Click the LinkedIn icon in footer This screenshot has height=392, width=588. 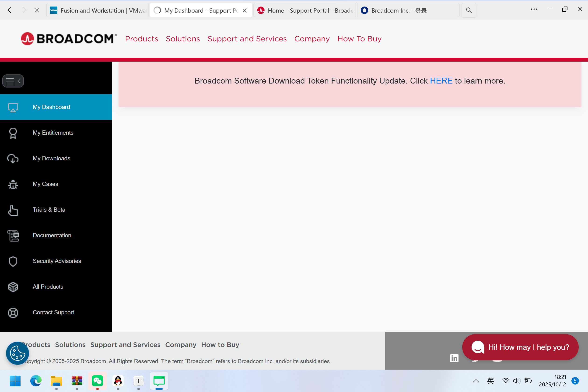(x=454, y=358)
